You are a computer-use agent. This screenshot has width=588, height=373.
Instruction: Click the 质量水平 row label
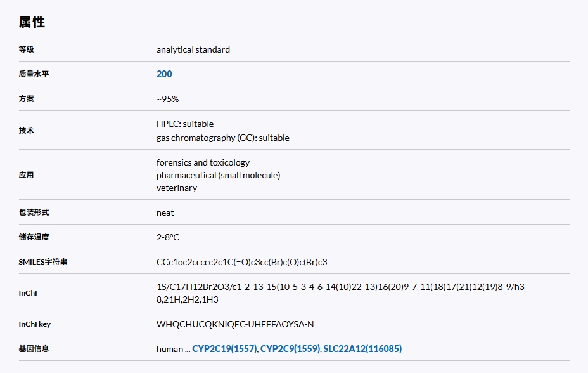tap(34, 74)
